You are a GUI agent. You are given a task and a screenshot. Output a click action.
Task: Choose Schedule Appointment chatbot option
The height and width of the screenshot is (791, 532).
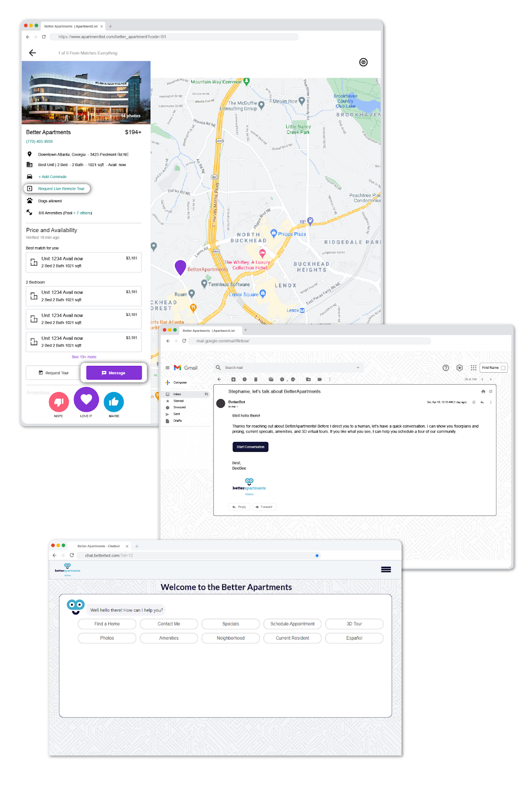[x=292, y=624]
